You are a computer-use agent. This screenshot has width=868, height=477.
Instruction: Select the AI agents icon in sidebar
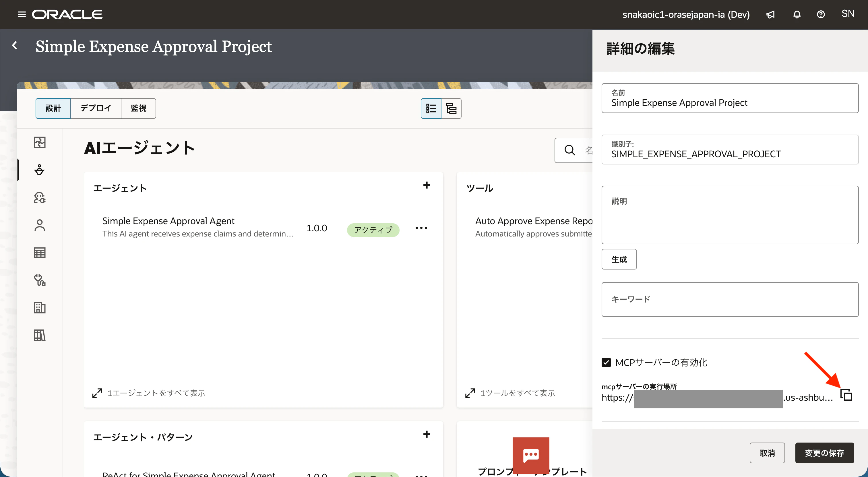pos(40,170)
